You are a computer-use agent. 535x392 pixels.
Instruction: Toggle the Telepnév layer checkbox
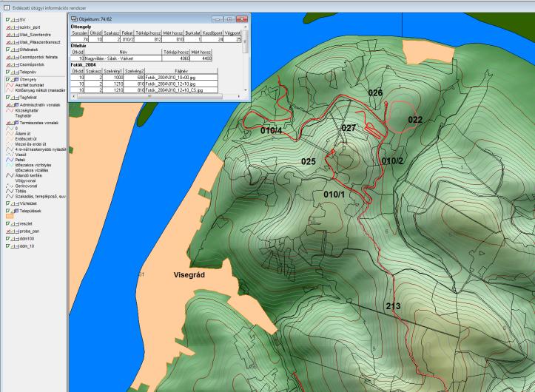tap(8, 72)
